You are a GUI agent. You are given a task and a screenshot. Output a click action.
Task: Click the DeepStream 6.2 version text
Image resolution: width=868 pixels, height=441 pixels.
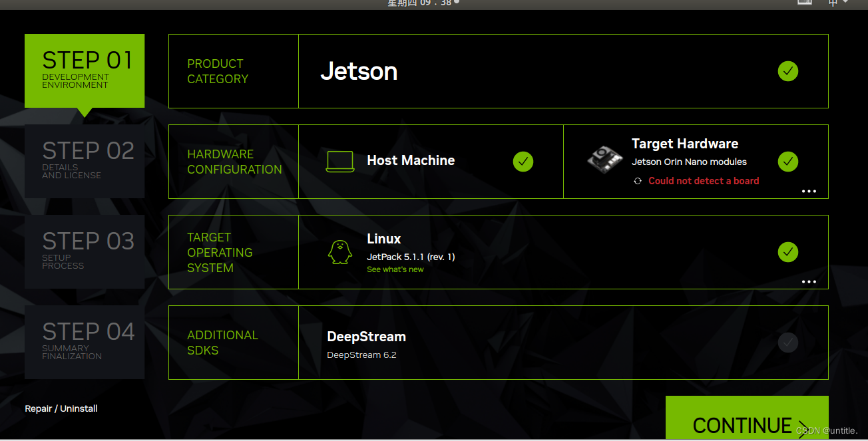click(x=361, y=355)
